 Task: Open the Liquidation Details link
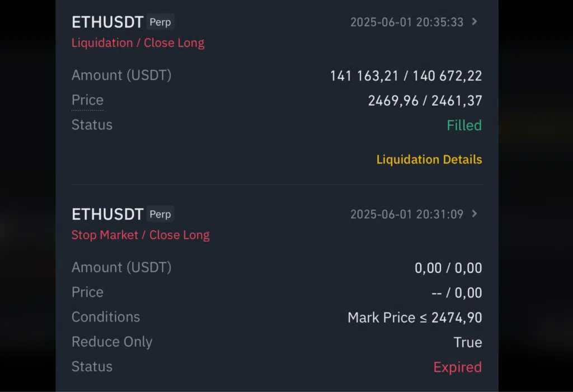pos(429,159)
